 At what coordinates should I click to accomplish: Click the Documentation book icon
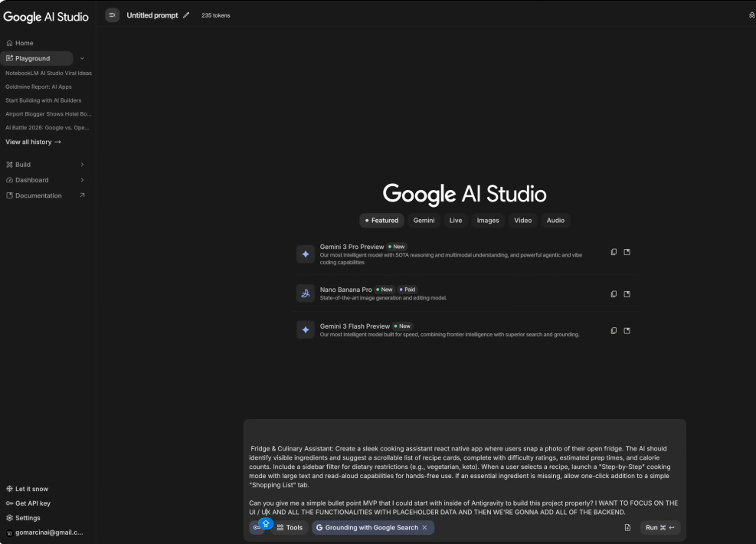[9, 195]
